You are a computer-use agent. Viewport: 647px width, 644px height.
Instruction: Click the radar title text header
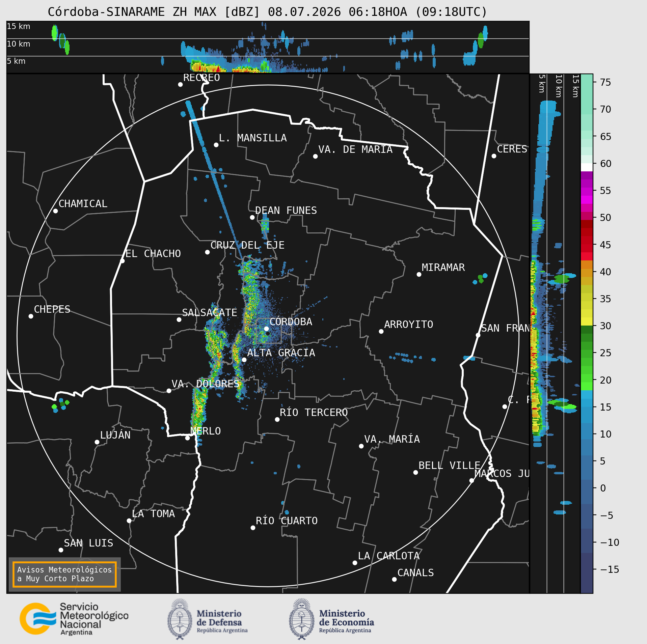pyautogui.click(x=268, y=12)
